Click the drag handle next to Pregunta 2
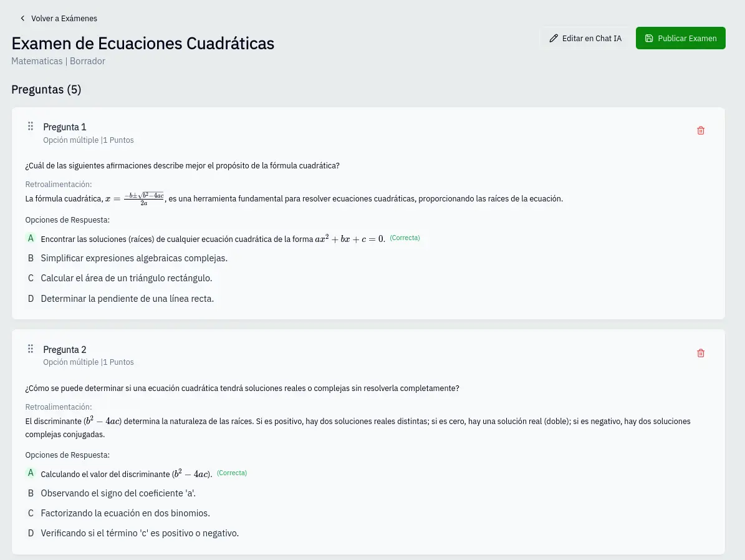 tap(30, 349)
